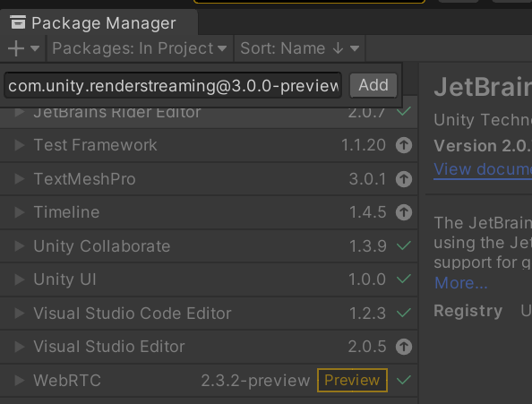The height and width of the screenshot is (404, 532).
Task: Expand the JetBrains Rider Editor row
Action: pyautogui.click(x=20, y=112)
